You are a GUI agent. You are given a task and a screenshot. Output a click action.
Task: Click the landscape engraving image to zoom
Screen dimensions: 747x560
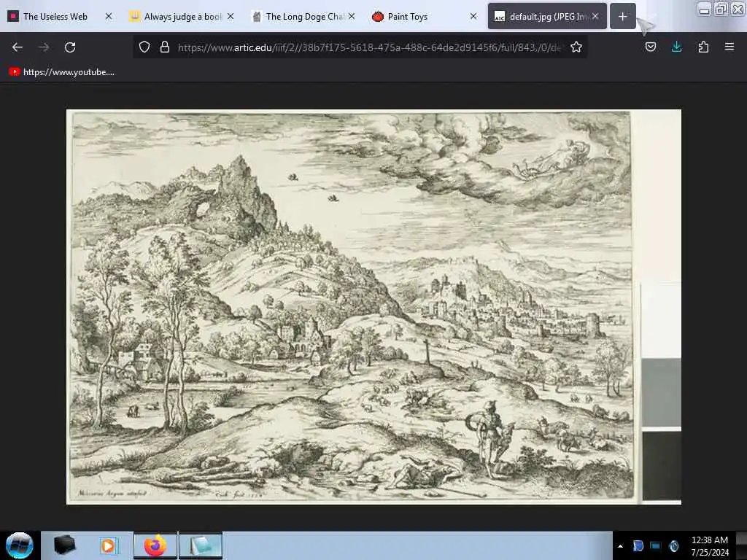tap(373, 307)
